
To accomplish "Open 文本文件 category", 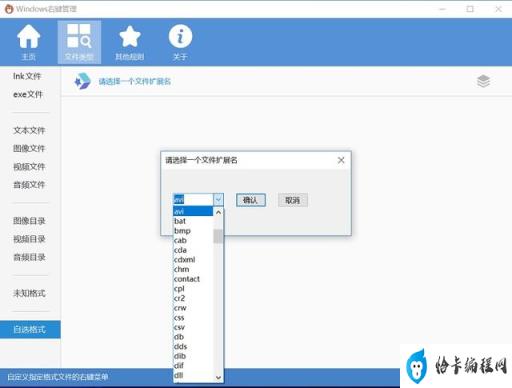I will (29, 130).
